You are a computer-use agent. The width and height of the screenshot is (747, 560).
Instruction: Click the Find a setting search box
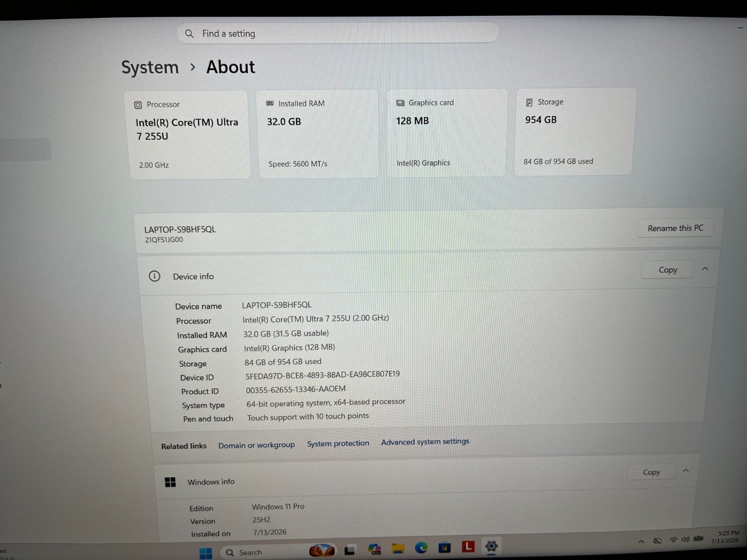coord(338,33)
